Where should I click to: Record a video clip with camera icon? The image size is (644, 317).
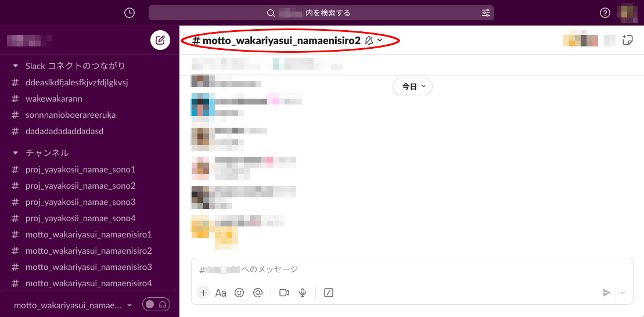[284, 293]
